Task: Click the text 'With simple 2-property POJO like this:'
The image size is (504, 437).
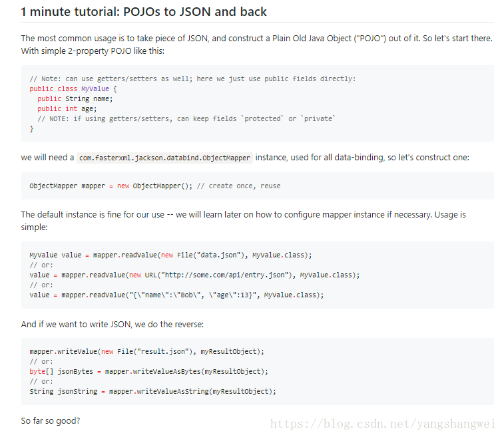Action: (93, 51)
